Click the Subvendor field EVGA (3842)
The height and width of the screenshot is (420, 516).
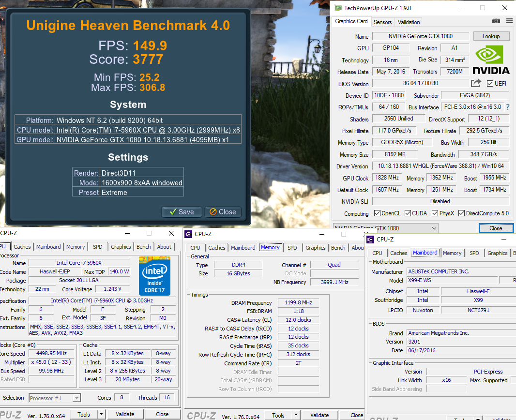475,95
